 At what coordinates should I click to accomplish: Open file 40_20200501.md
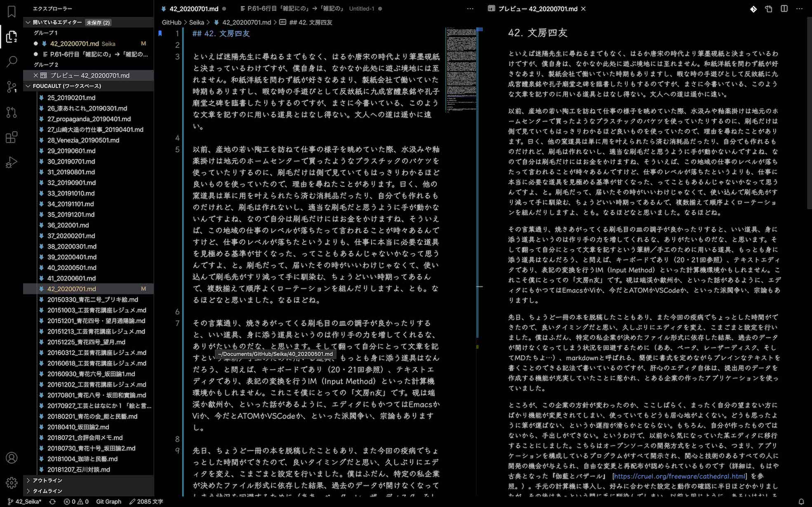pos(71,268)
